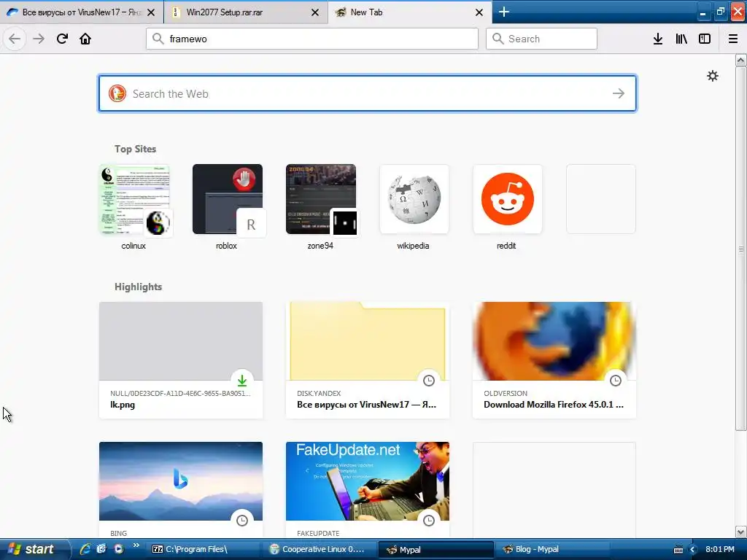Open Все вирусы от VirusNew17 highlight

click(368, 360)
